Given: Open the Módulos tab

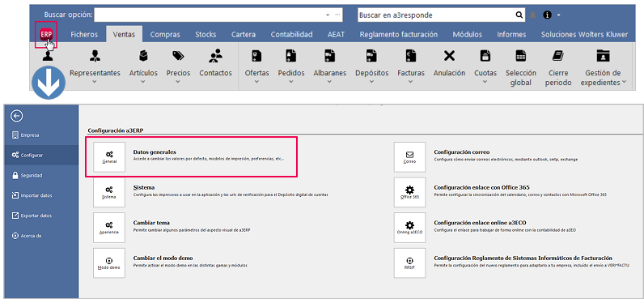Looking at the screenshot, I should click(468, 35).
